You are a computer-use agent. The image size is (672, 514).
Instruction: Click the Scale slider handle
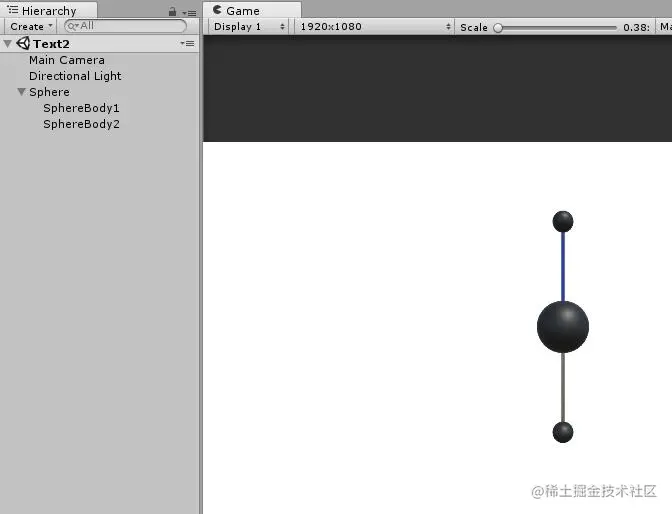(498, 28)
